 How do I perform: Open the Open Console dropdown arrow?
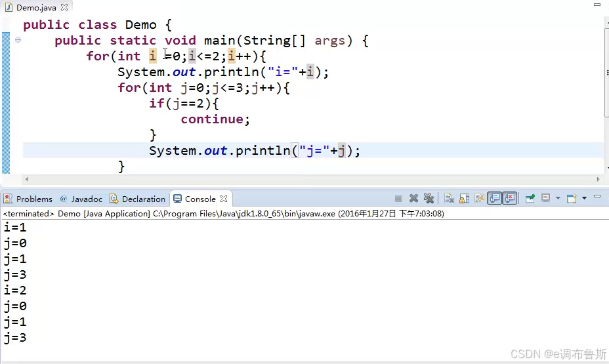(584, 199)
